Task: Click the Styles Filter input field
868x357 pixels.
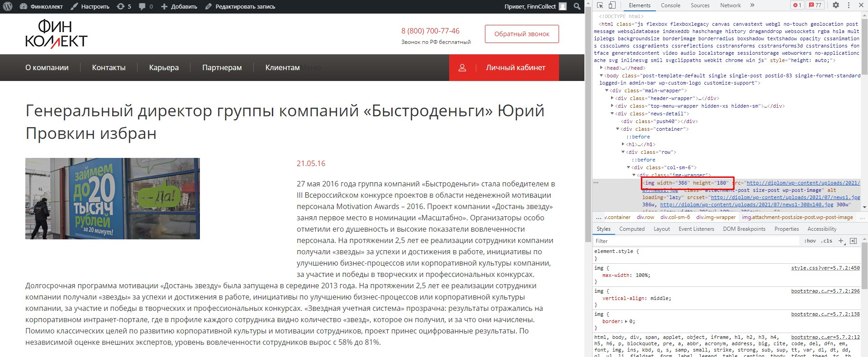Action: pos(697,241)
